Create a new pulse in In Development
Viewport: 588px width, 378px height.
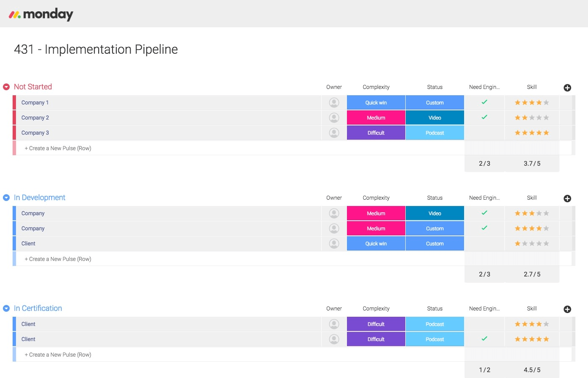click(x=58, y=259)
